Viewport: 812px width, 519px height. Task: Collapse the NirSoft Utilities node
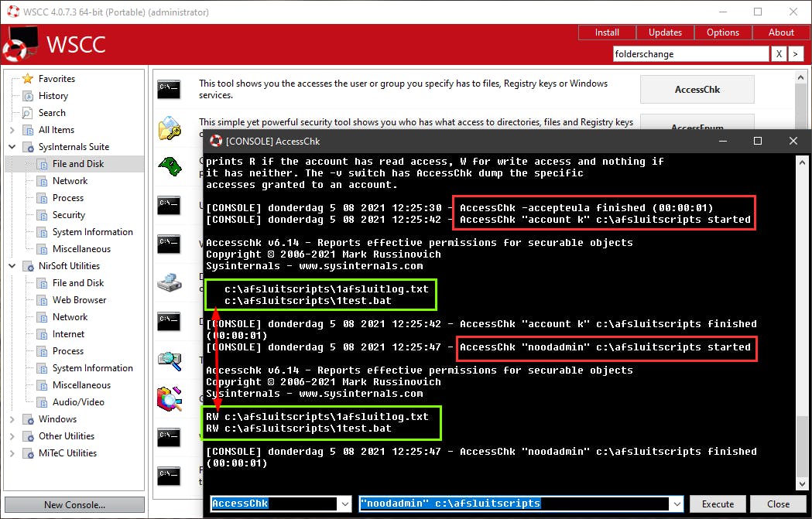12,266
